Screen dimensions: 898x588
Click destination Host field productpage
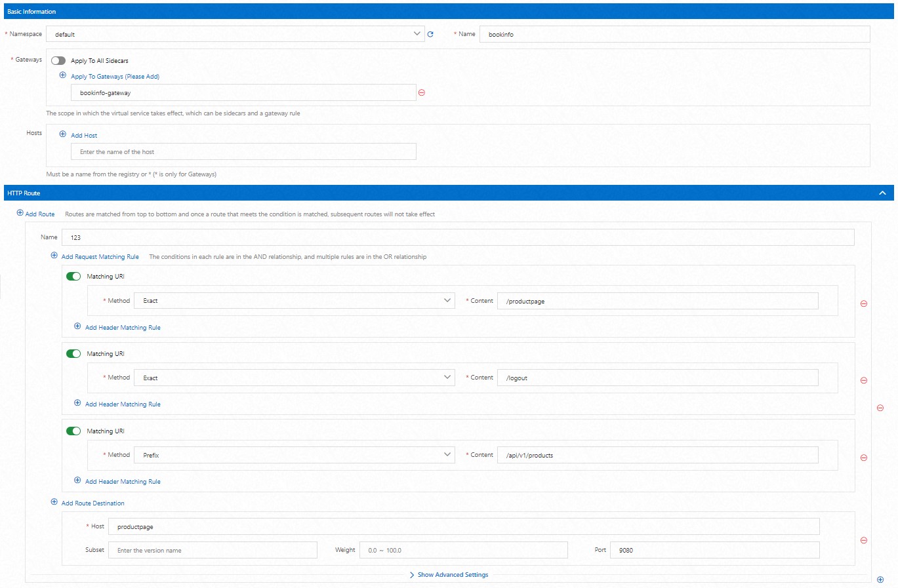464,526
